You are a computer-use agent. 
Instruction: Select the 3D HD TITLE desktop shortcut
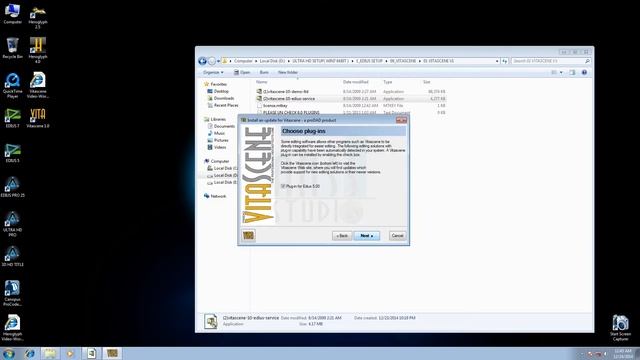pos(12,257)
